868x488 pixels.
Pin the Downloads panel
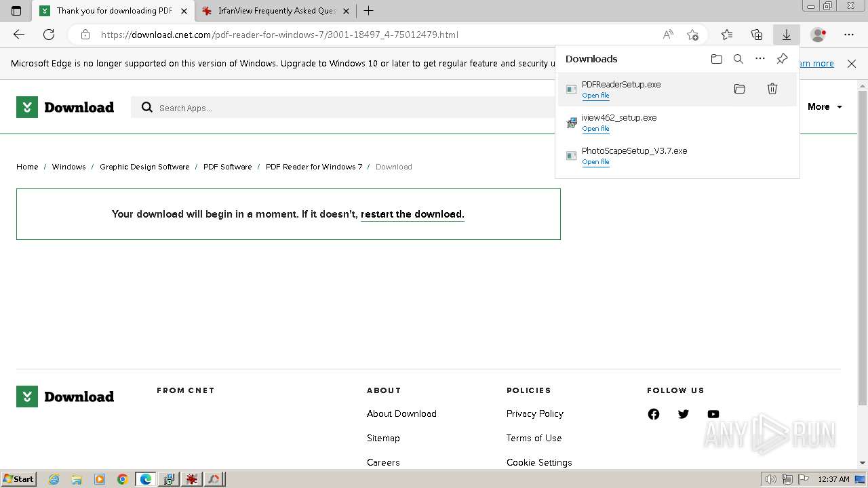pos(782,59)
